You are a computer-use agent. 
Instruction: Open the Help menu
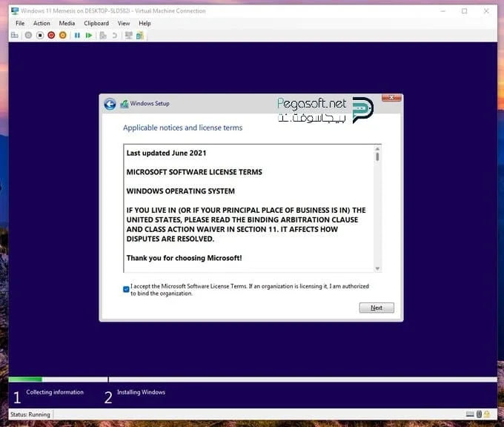pos(145,24)
